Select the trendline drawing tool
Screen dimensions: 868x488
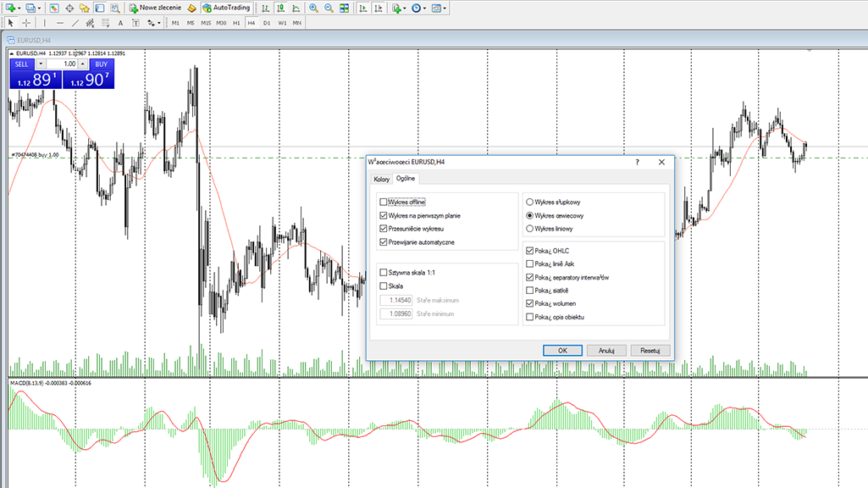click(76, 23)
